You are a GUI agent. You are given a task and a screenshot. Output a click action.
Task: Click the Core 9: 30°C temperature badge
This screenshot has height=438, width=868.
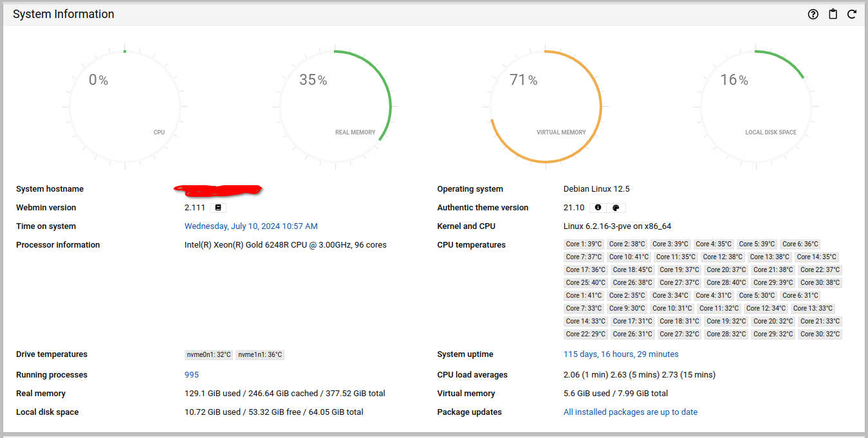[627, 309]
